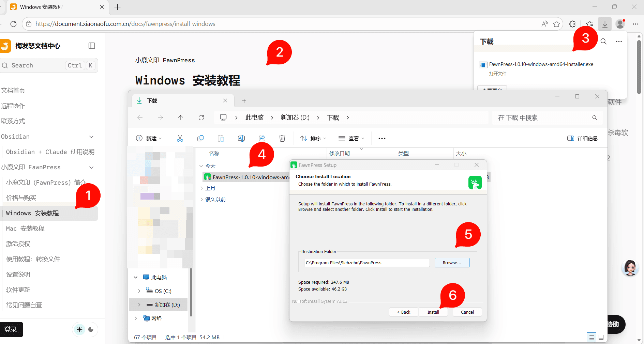Click Back in FawnPress Setup
644x344 pixels.
[404, 312]
